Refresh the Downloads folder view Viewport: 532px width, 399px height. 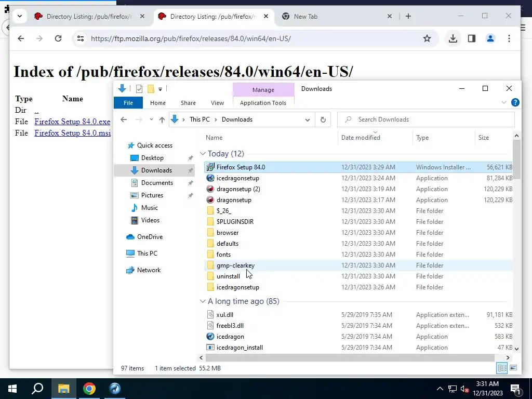coord(323,119)
